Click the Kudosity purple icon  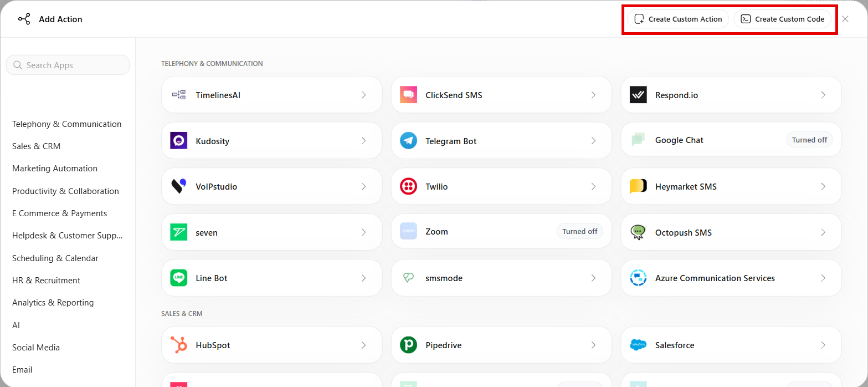[x=178, y=141]
